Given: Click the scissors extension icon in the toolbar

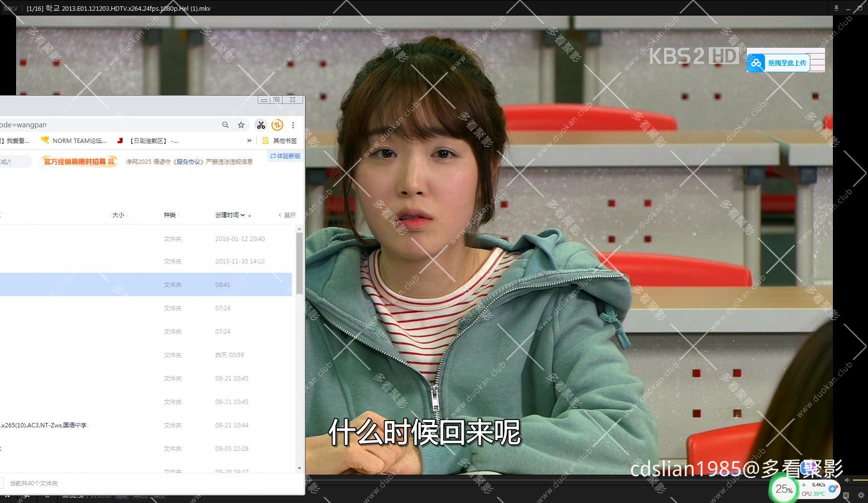Looking at the screenshot, I should 261,125.
